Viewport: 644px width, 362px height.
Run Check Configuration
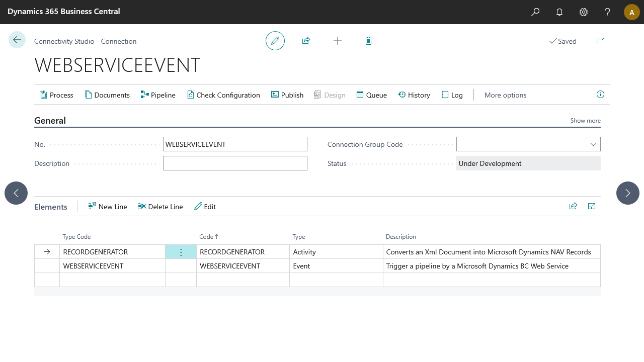[x=223, y=95]
